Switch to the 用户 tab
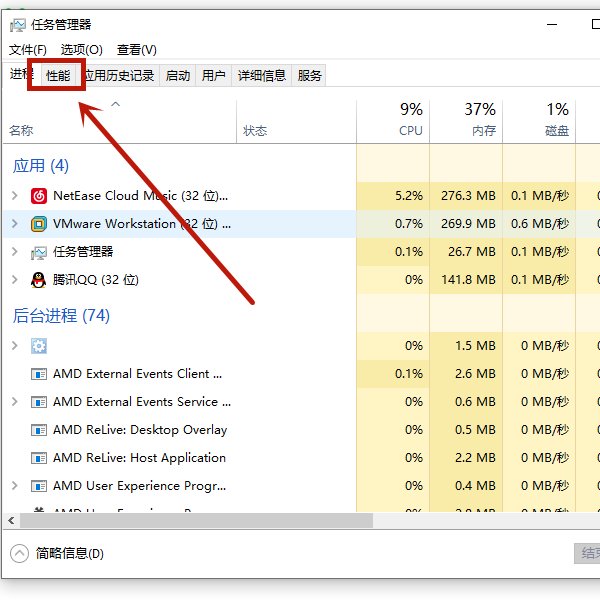 coord(214,75)
